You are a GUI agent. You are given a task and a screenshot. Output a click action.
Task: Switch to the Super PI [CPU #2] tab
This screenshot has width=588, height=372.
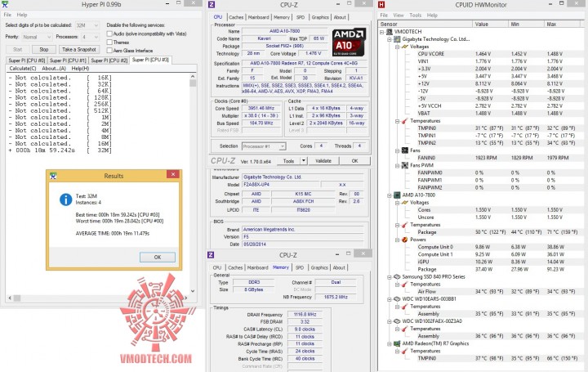pyautogui.click(x=109, y=61)
